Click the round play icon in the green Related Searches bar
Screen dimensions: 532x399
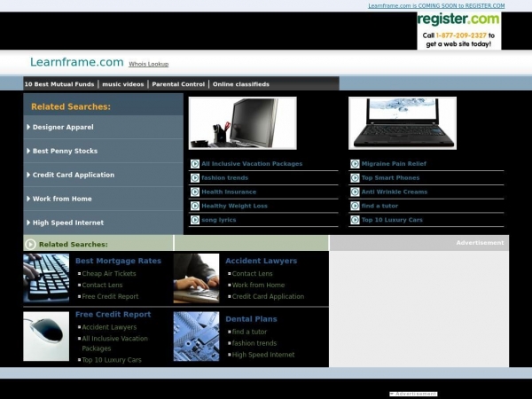point(30,245)
